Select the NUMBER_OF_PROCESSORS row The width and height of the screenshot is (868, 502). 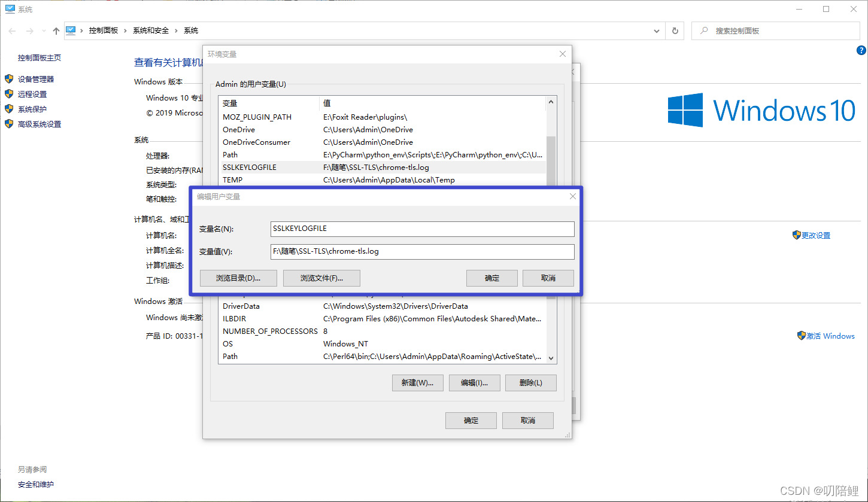382,331
